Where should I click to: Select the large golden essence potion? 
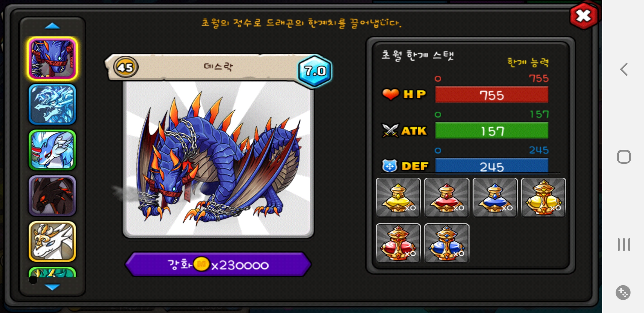coord(544,197)
